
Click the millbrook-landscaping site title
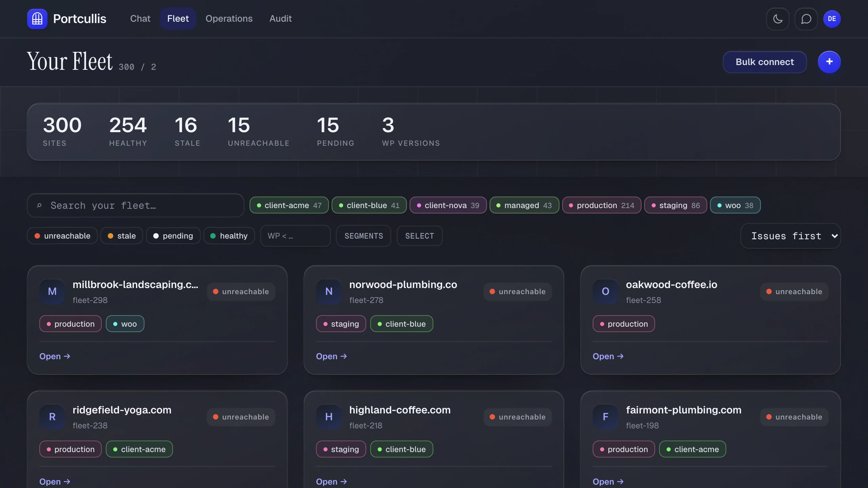pos(136,285)
